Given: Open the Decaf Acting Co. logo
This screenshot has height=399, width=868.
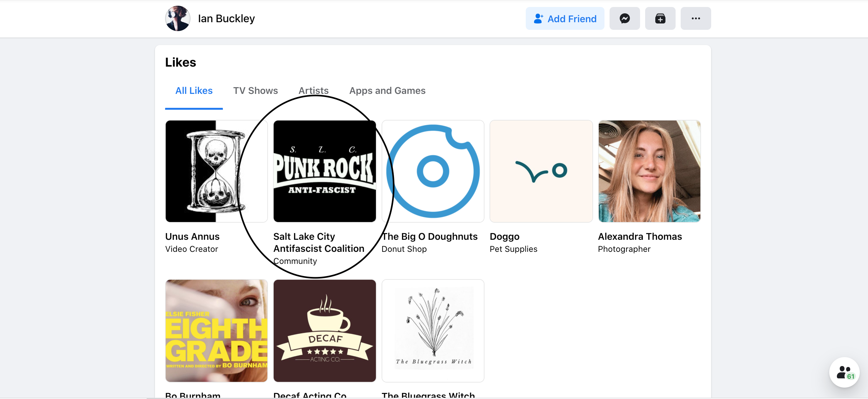Looking at the screenshot, I should pos(324,330).
